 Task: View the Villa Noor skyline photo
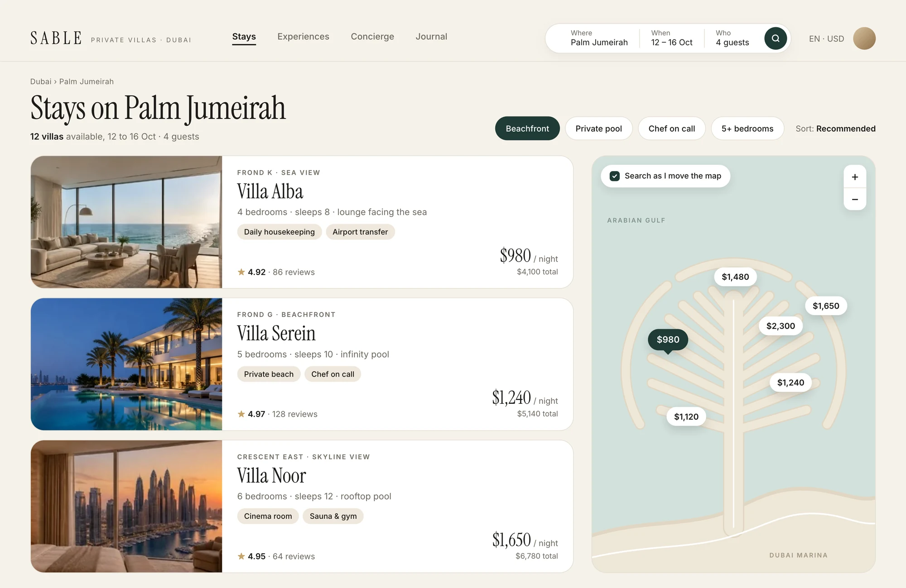126,506
